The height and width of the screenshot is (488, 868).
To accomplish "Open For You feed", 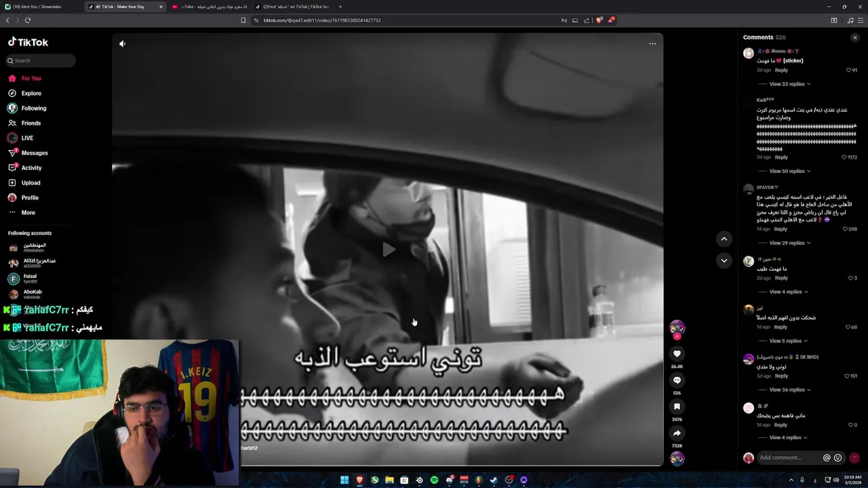I will 25,79.
